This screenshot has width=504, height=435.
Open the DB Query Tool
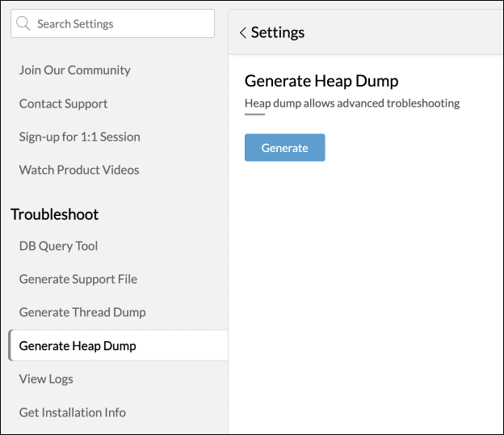(x=58, y=246)
